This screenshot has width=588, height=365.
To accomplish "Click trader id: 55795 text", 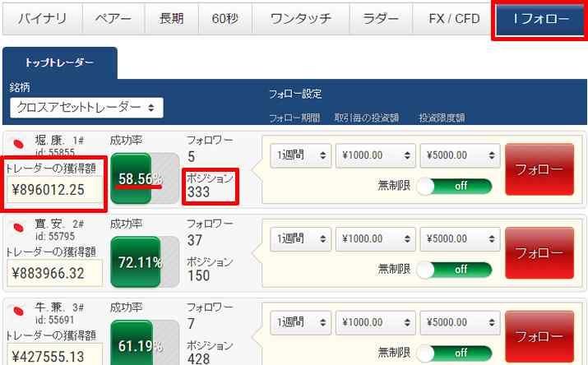I will 55,237.
